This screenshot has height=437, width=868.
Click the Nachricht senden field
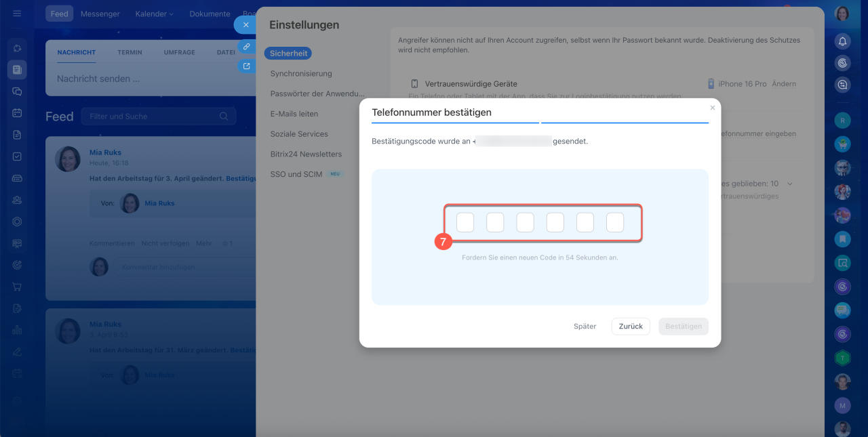click(151, 79)
